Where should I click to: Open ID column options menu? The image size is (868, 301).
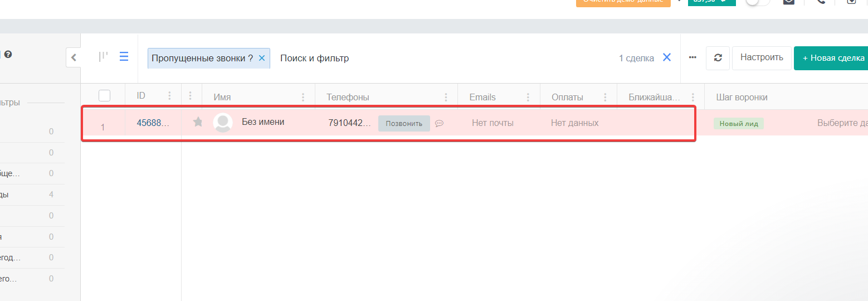(x=169, y=96)
